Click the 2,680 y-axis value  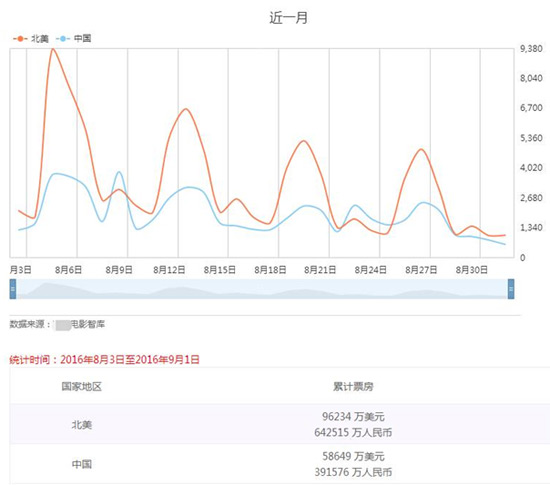coord(531,198)
